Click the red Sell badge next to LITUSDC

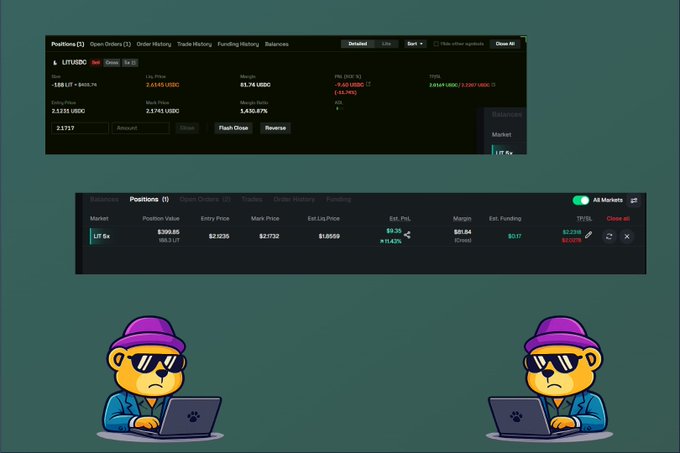pos(96,62)
